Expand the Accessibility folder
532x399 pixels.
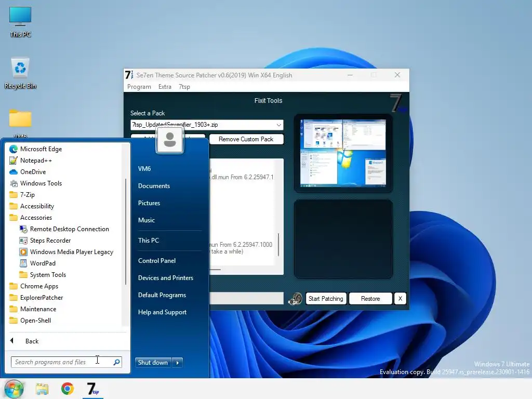point(37,206)
